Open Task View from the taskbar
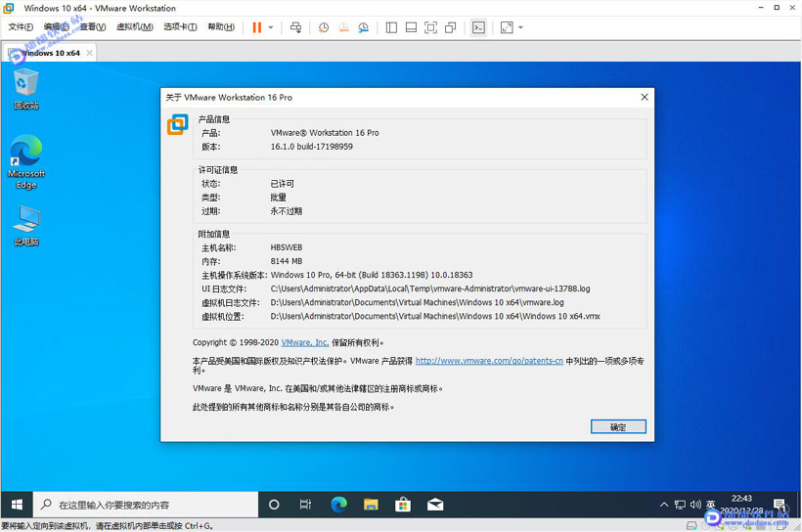Image resolution: width=802 pixels, height=532 pixels. (x=305, y=505)
